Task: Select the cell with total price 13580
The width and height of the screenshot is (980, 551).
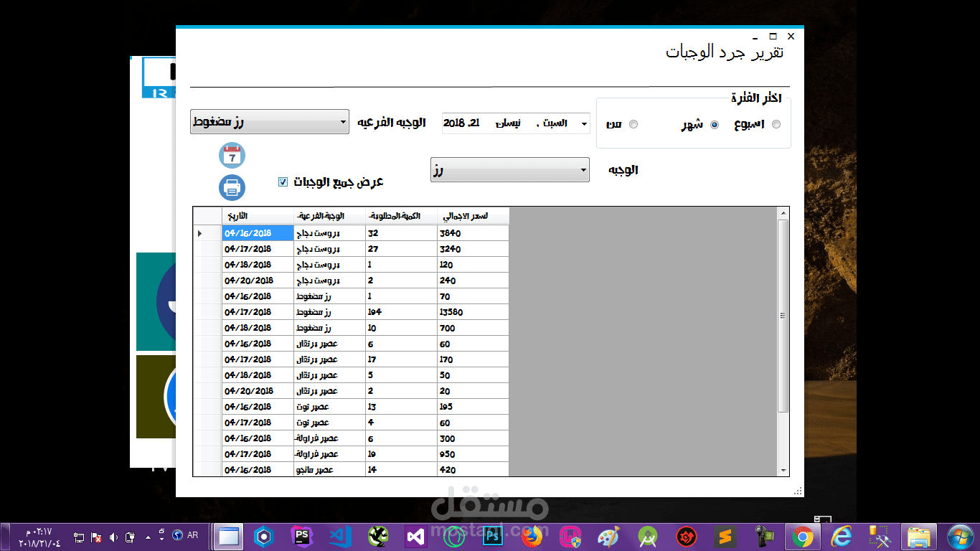Action: [x=473, y=312]
